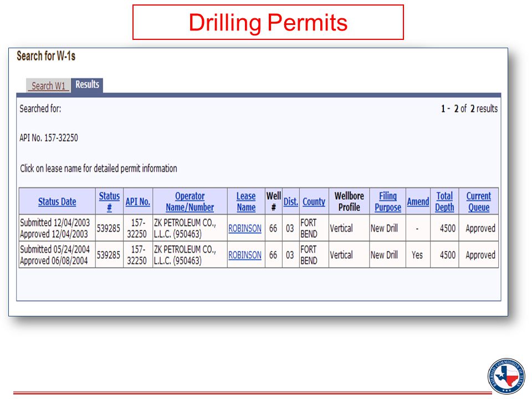The image size is (532, 399).
Task: Sort results by Dist. header
Action: [x=291, y=202]
